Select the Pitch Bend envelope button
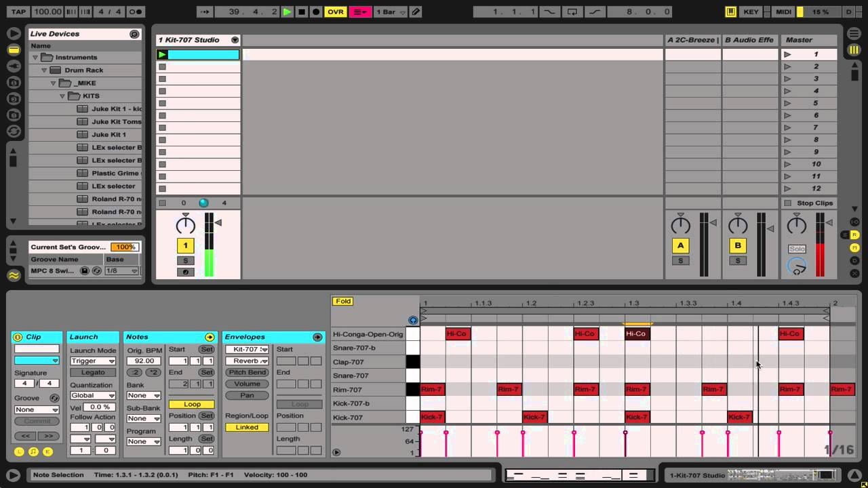Image resolution: width=868 pixels, height=488 pixels. coord(247,373)
